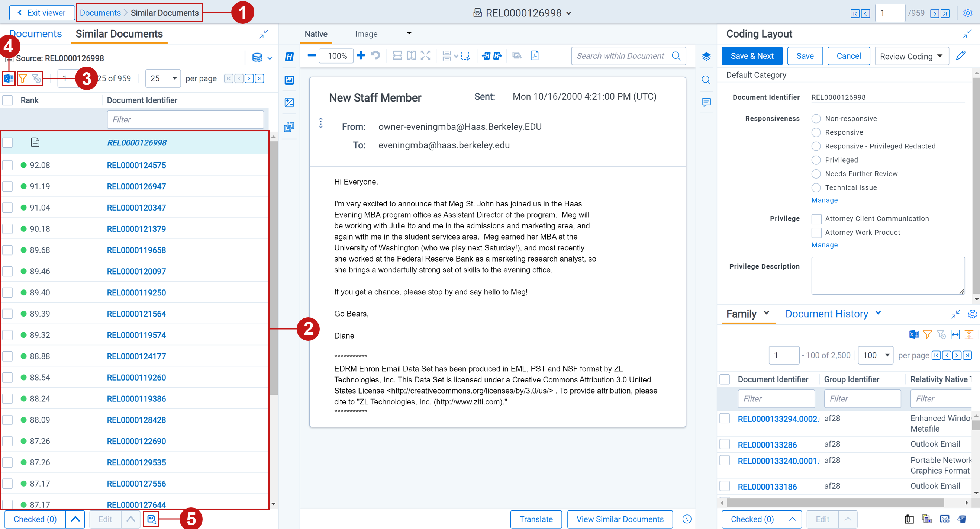Click the Privilege Description text area

[888, 276]
